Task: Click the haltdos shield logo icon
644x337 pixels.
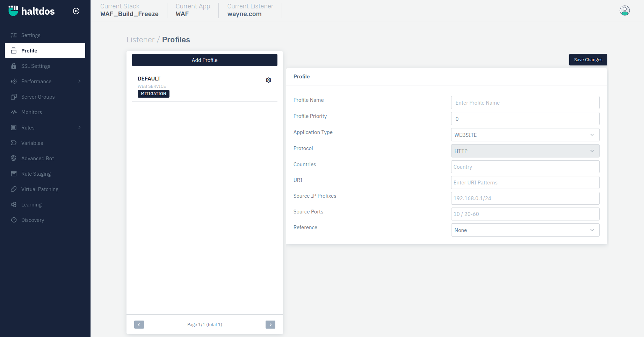Action: click(x=13, y=11)
